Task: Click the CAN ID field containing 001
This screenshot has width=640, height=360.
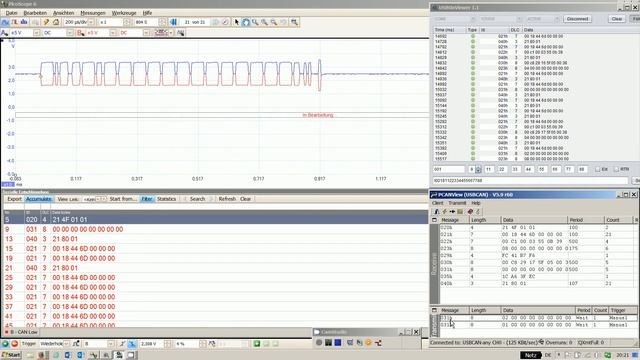Action: (x=449, y=169)
